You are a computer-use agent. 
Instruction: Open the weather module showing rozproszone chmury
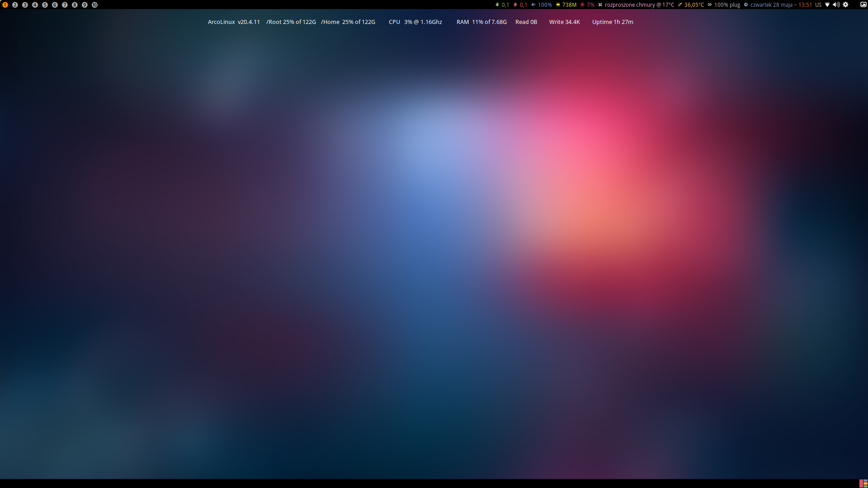pos(638,5)
